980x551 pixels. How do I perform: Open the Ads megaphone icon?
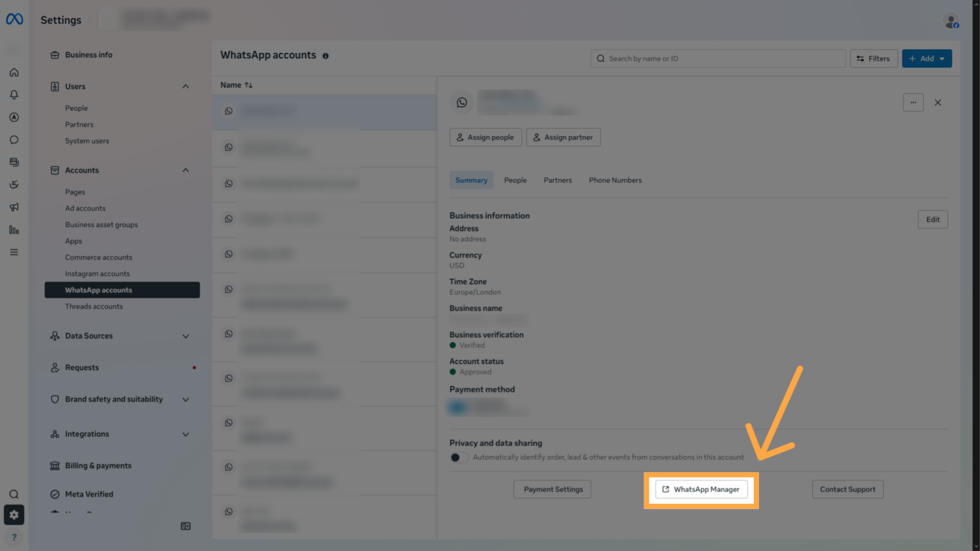click(14, 207)
